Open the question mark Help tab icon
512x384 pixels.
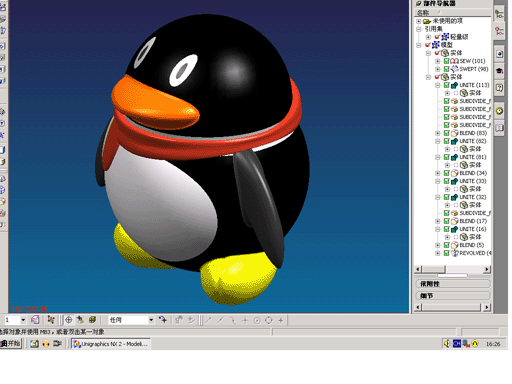[499, 88]
